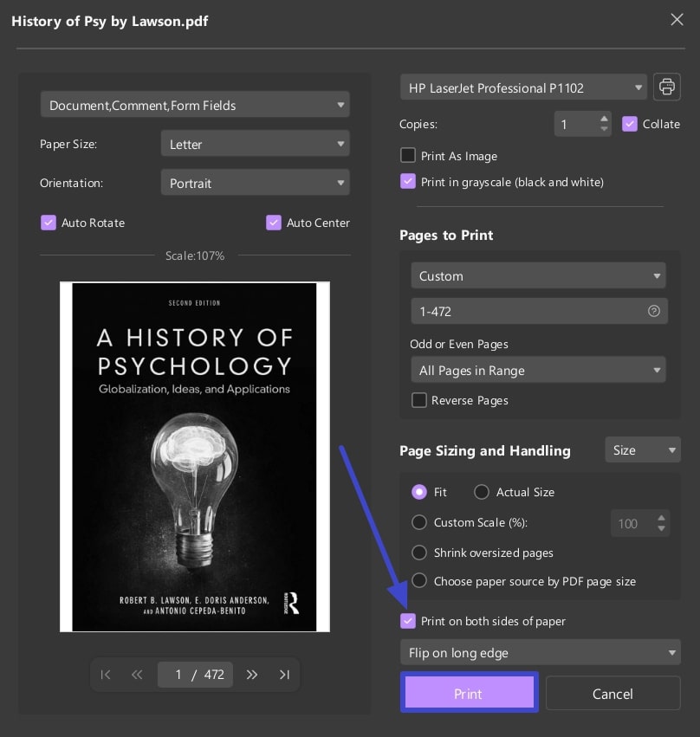Uncheck Print on both sides of paper
The image size is (700, 737).
pyautogui.click(x=408, y=621)
